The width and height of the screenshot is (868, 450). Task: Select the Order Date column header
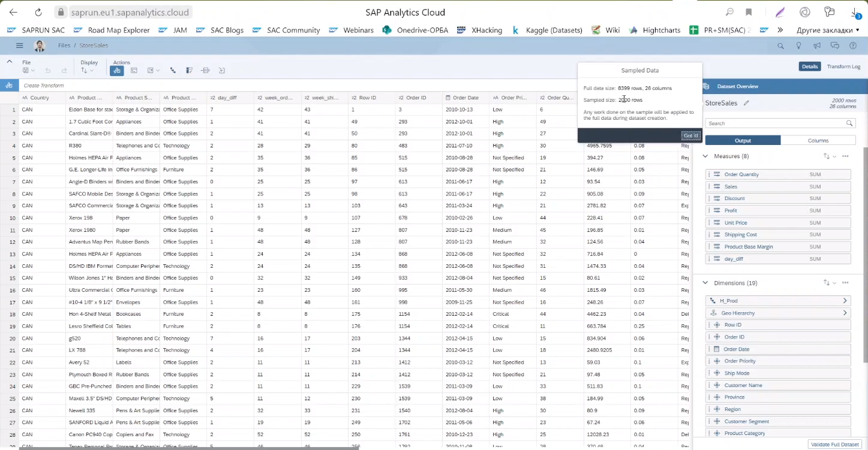coord(465,98)
